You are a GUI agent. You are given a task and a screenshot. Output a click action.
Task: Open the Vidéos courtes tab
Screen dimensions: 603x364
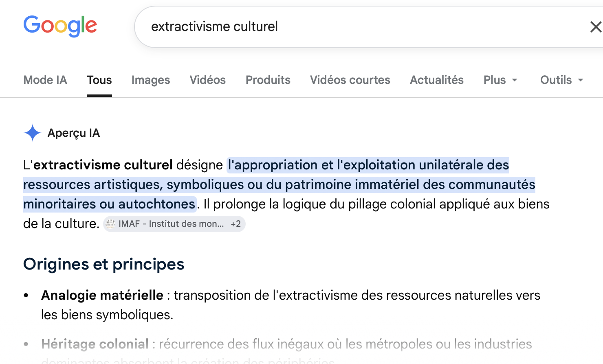click(350, 80)
